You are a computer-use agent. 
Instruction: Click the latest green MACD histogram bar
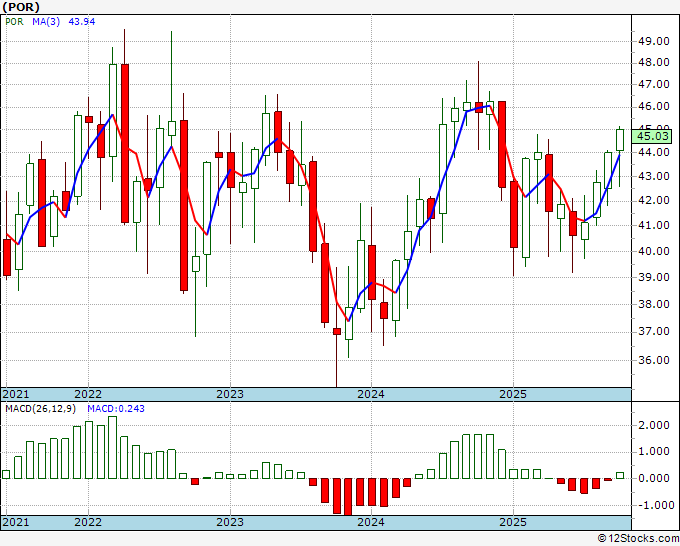[620, 476]
